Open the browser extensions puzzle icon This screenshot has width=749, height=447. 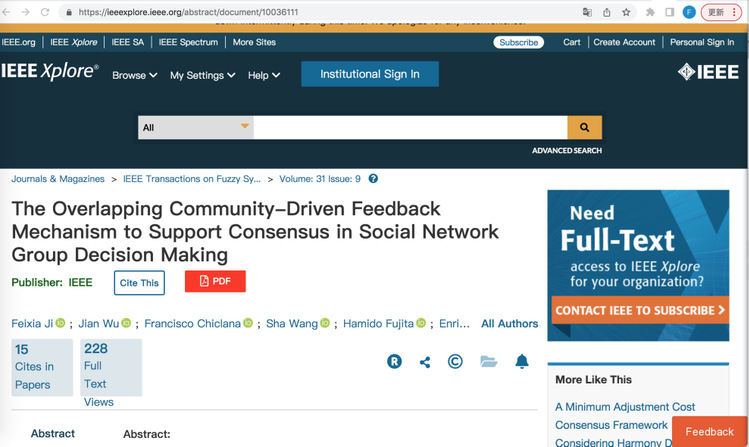[x=650, y=12]
